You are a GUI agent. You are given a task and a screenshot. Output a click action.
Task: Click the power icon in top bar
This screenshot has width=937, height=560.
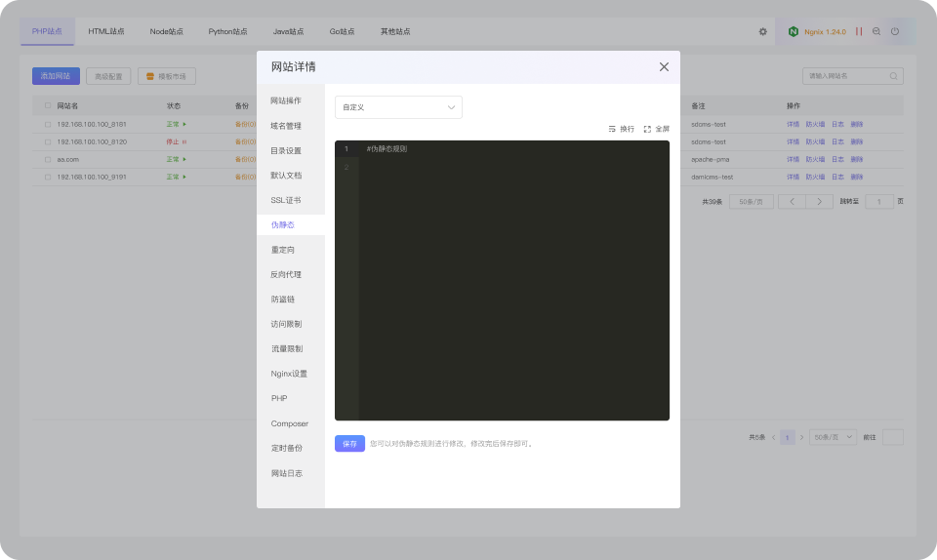pos(895,31)
